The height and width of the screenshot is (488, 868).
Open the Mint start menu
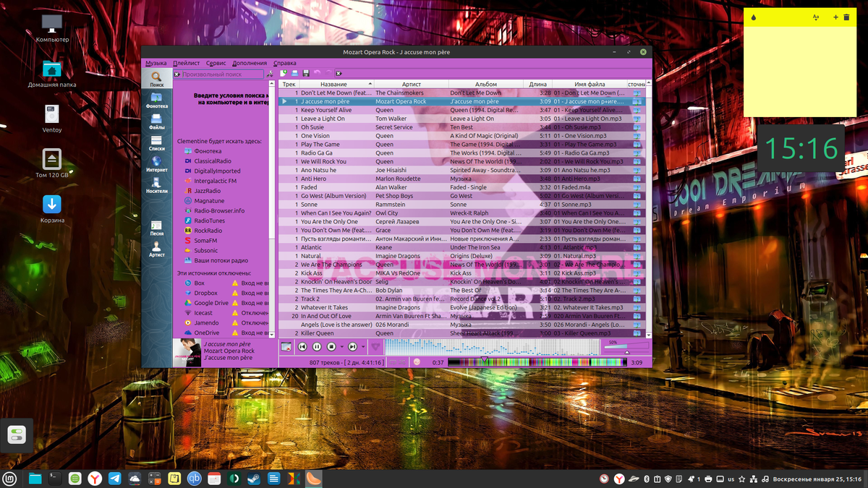pos(9,479)
